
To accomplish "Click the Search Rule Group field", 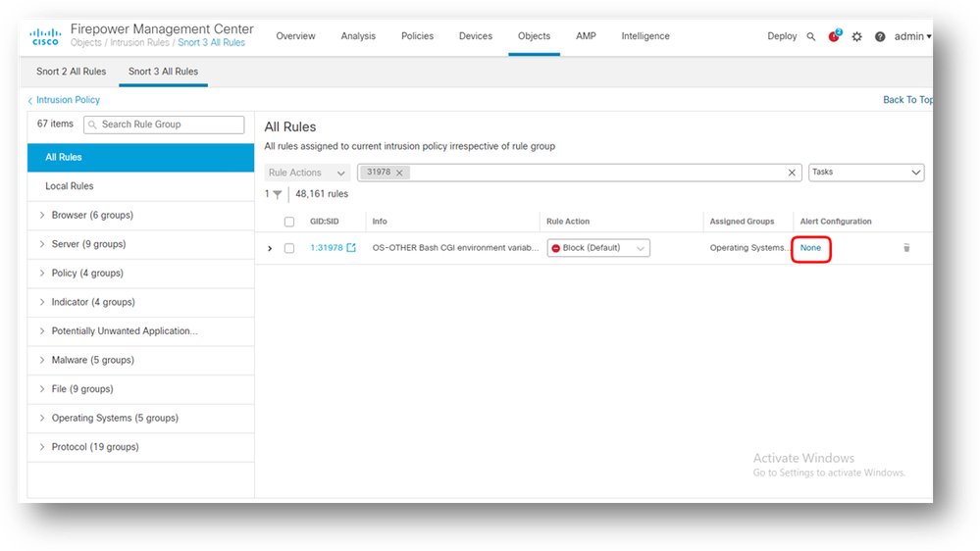I will [x=164, y=125].
